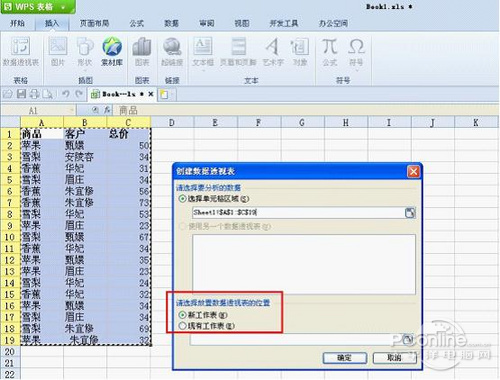Switch to the 开始 ribbon tab

(x=17, y=23)
